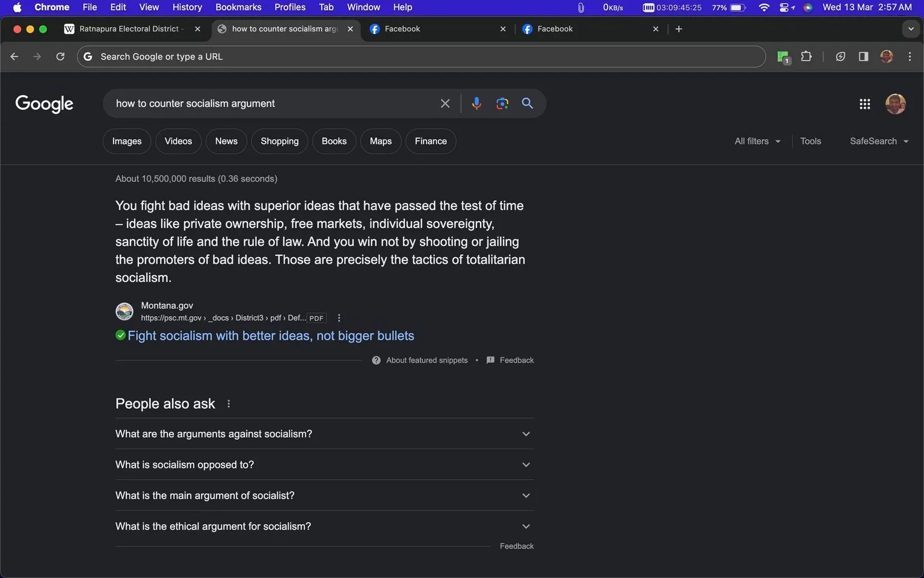Viewport: 924px width, 578px height.
Task: Toggle the Chrome side panel
Action: (x=863, y=57)
